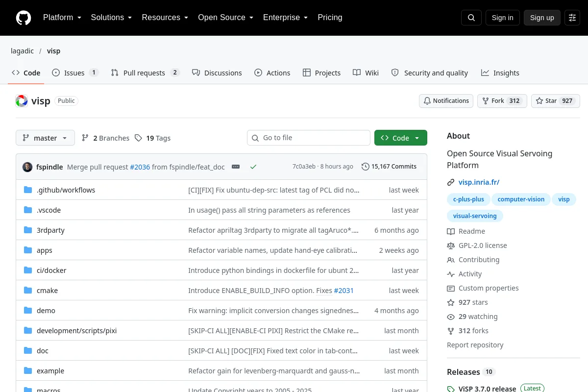Viewport: 588px width, 392px height.
Task: Open the development/scripts/pixi folder
Action: (x=76, y=331)
